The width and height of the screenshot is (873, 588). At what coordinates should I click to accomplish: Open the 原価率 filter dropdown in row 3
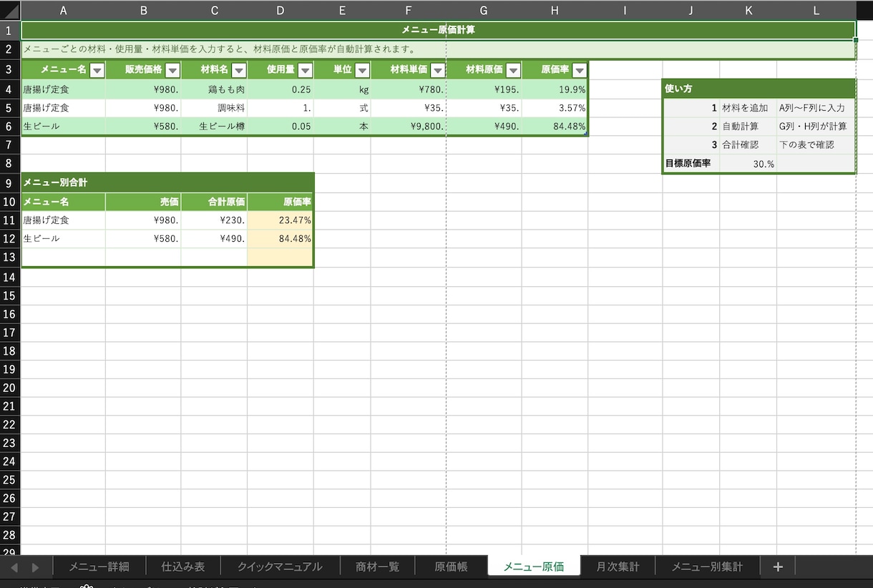point(580,70)
